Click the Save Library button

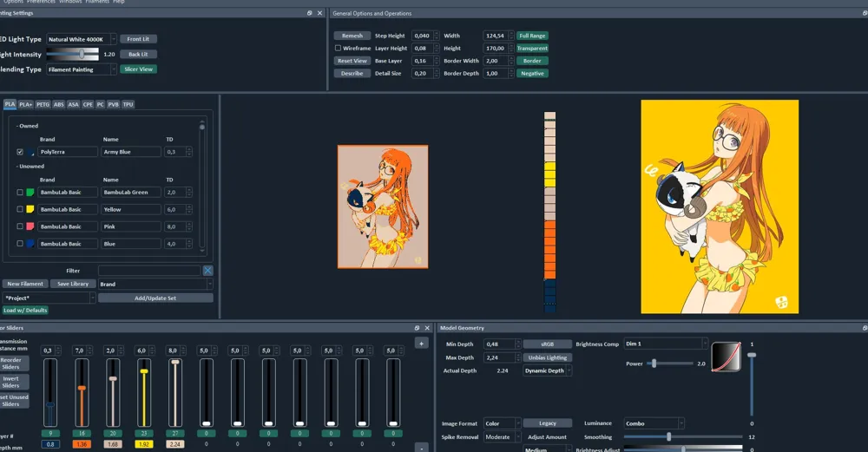click(x=73, y=285)
